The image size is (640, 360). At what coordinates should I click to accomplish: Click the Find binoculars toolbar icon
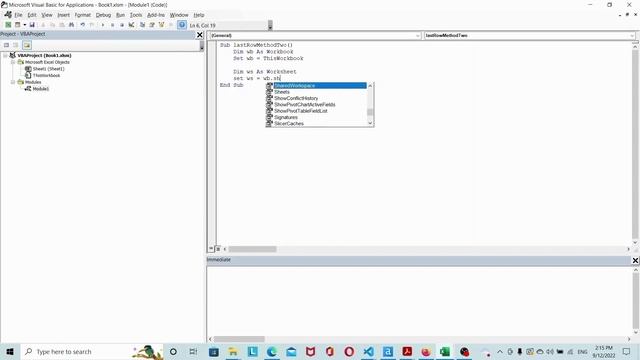coord(71,25)
